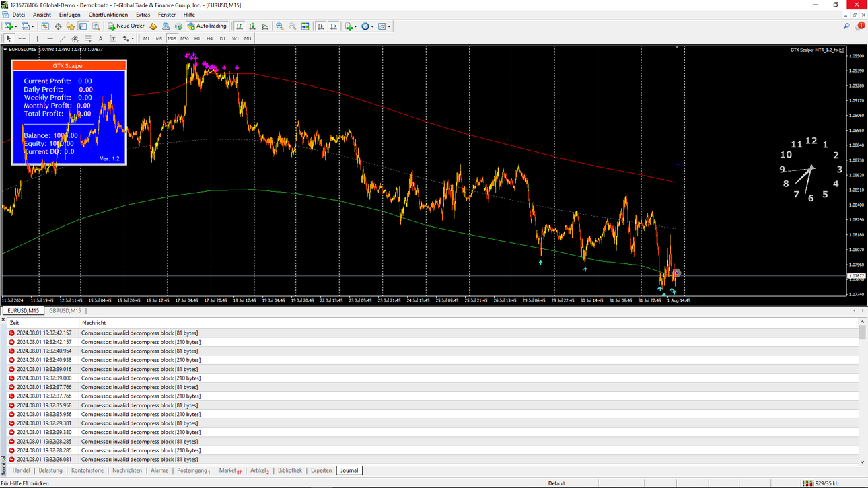Image resolution: width=868 pixels, height=488 pixels.
Task: Switch chart to line chart display
Action: (x=265, y=26)
